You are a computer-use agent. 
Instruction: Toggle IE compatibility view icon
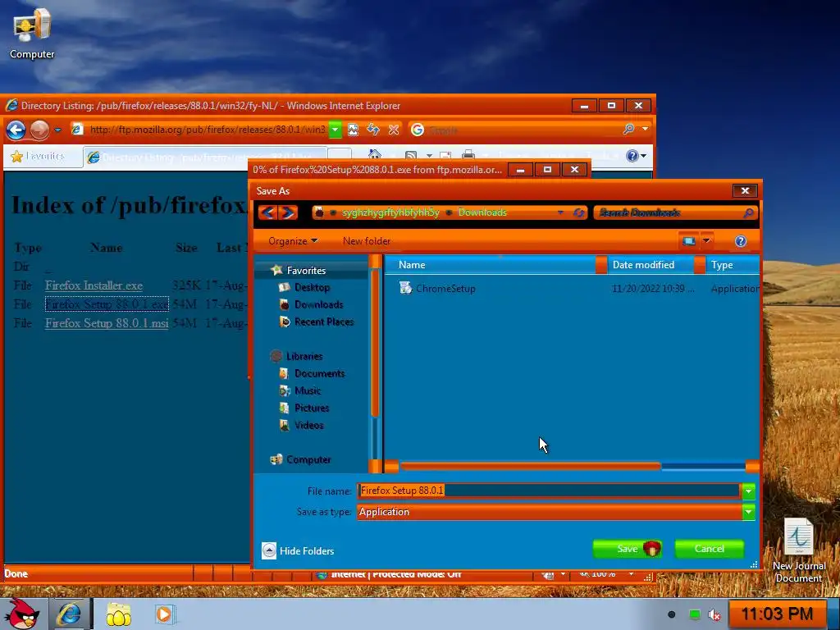click(353, 130)
